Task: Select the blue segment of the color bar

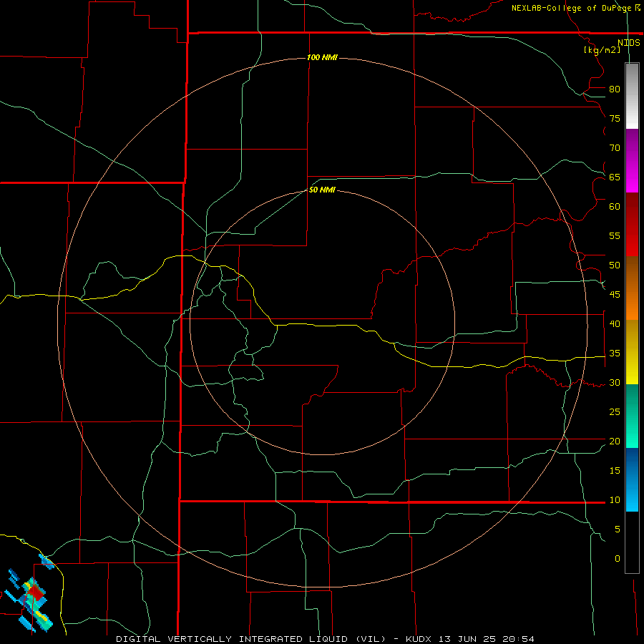Action: click(632, 479)
